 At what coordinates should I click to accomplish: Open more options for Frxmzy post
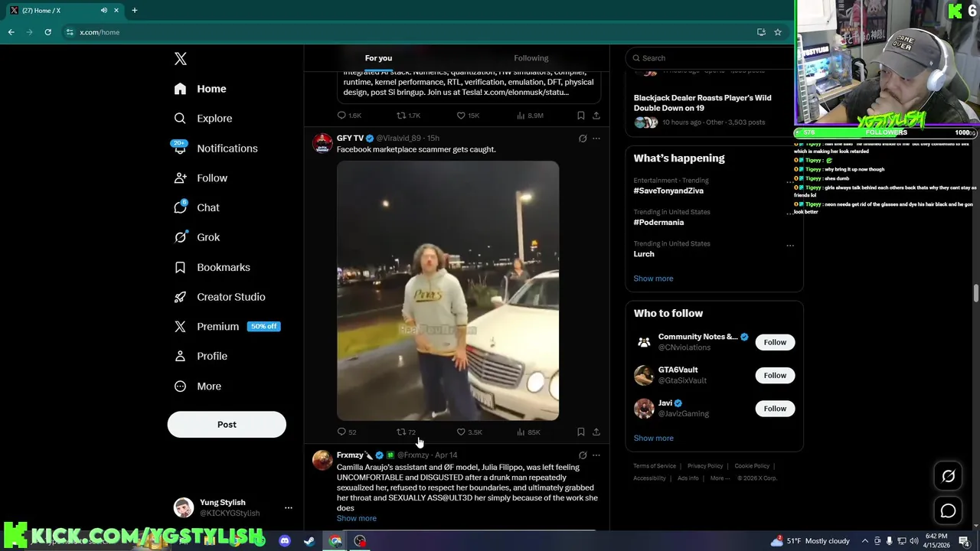click(x=596, y=455)
